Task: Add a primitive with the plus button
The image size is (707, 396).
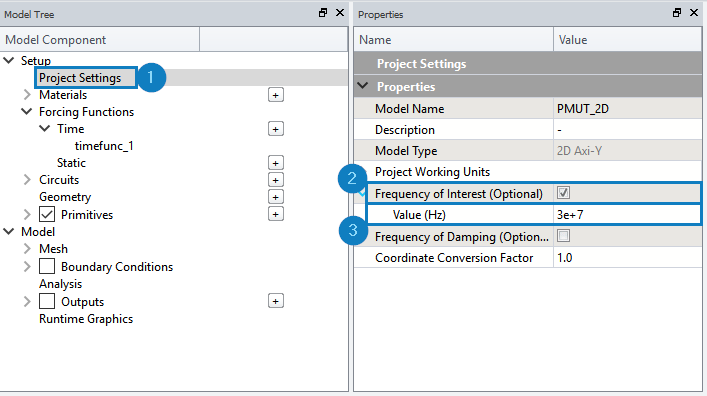Action: (275, 214)
